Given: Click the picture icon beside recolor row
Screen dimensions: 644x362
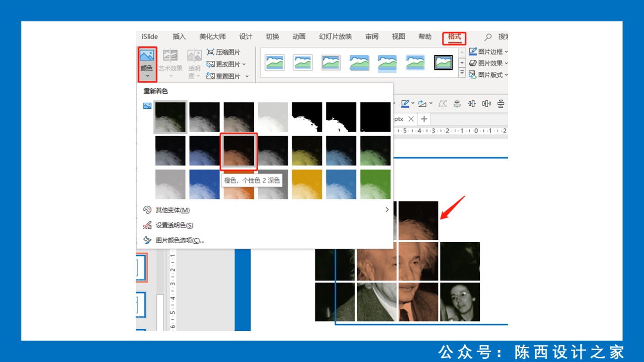Looking at the screenshot, I should point(147,106).
